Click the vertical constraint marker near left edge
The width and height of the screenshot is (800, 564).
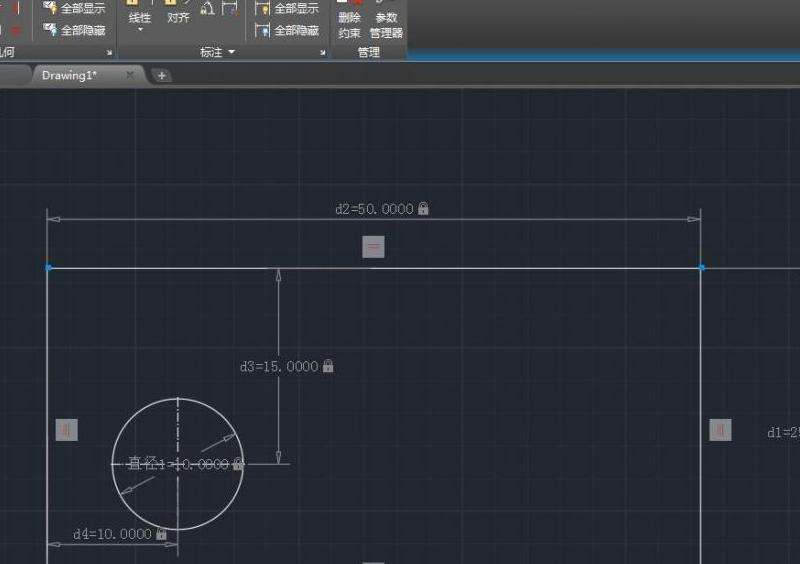coord(67,430)
